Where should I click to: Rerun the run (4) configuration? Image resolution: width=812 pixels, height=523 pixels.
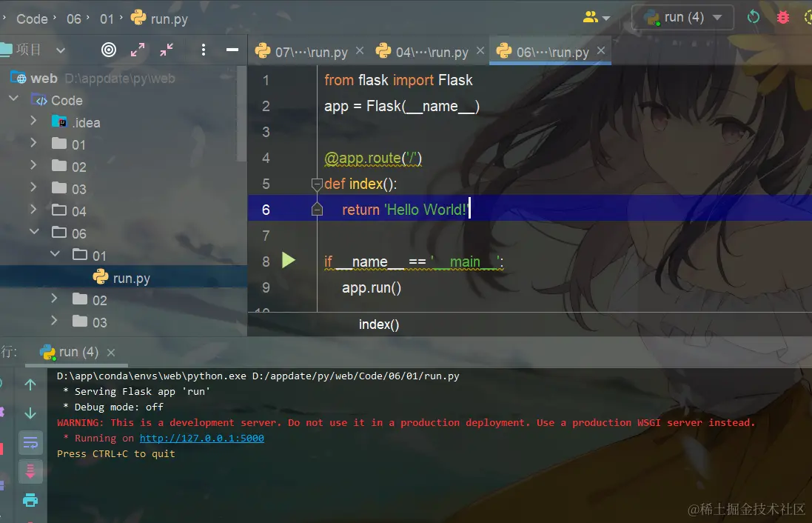[754, 18]
